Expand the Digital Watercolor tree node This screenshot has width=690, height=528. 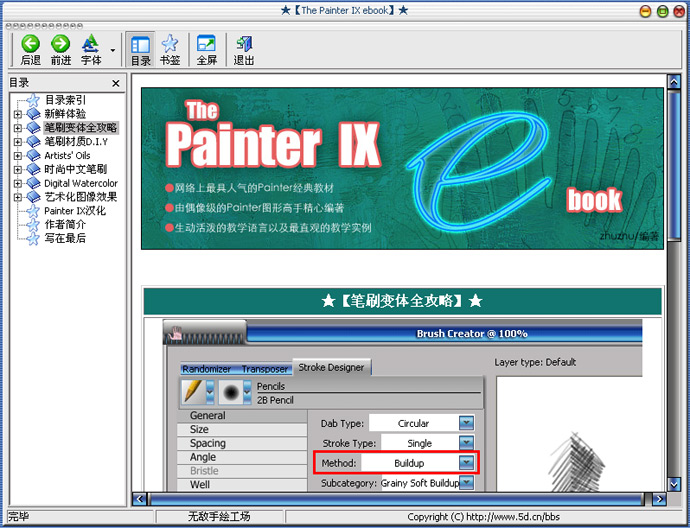(x=17, y=183)
